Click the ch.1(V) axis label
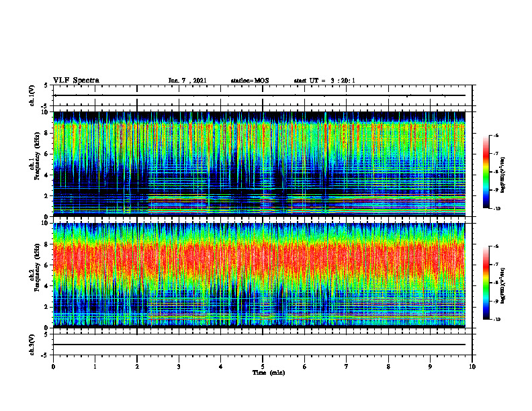The image size is (532, 411). [32, 95]
